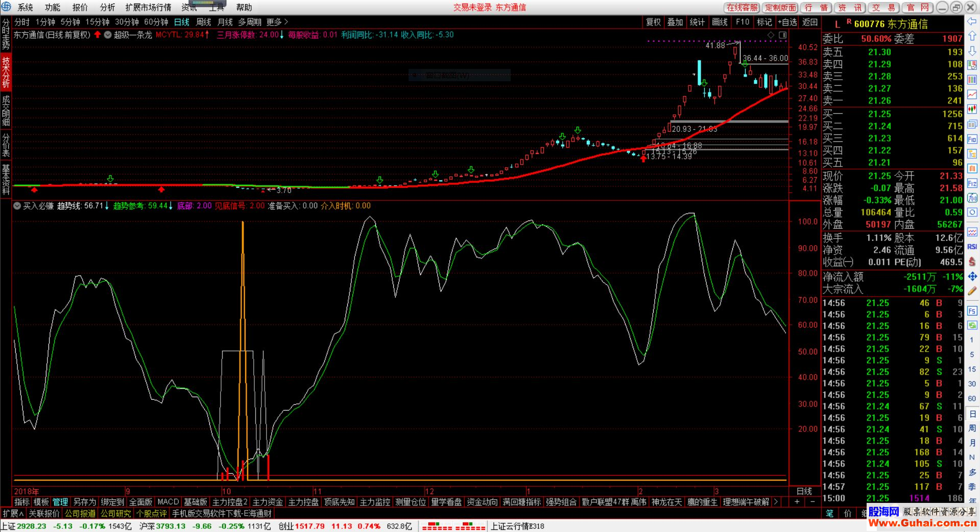Open the 分析 menu
This screenshot has height=532, width=980.
[107, 7]
